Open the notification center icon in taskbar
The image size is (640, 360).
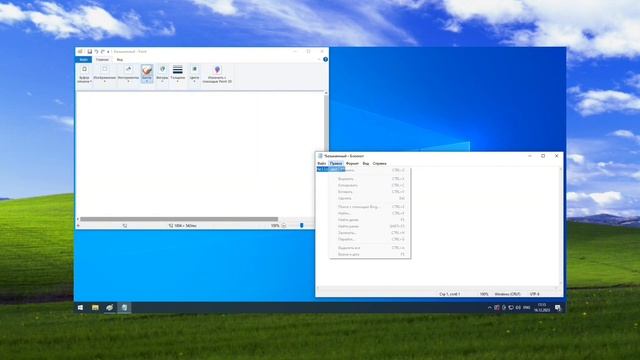coord(558,308)
